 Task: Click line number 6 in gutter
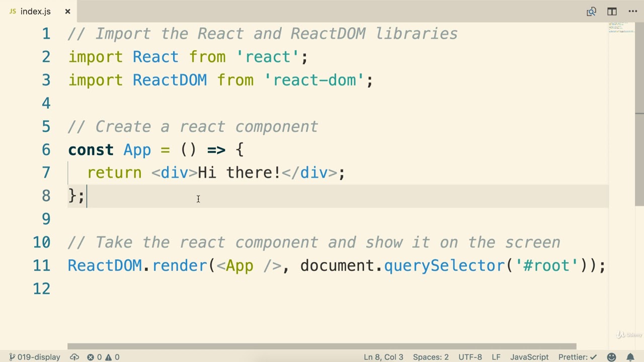click(46, 150)
